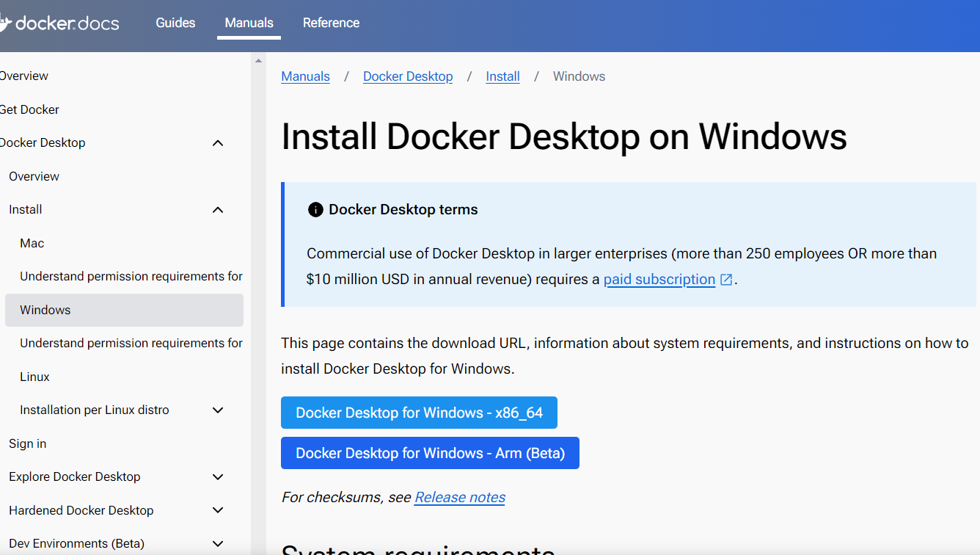Viewport: 980px width, 555px height.
Task: Select Hardened Docker Desktop in sidebar
Action: [81, 510]
